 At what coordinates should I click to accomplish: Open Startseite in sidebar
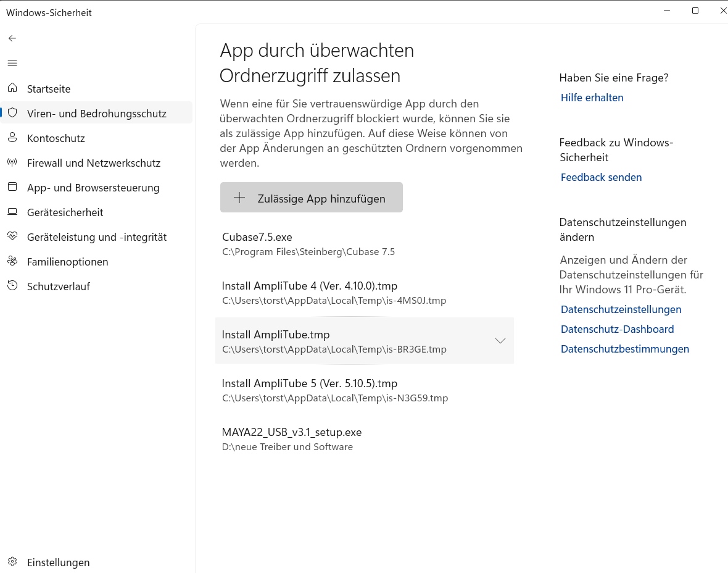tap(97, 89)
